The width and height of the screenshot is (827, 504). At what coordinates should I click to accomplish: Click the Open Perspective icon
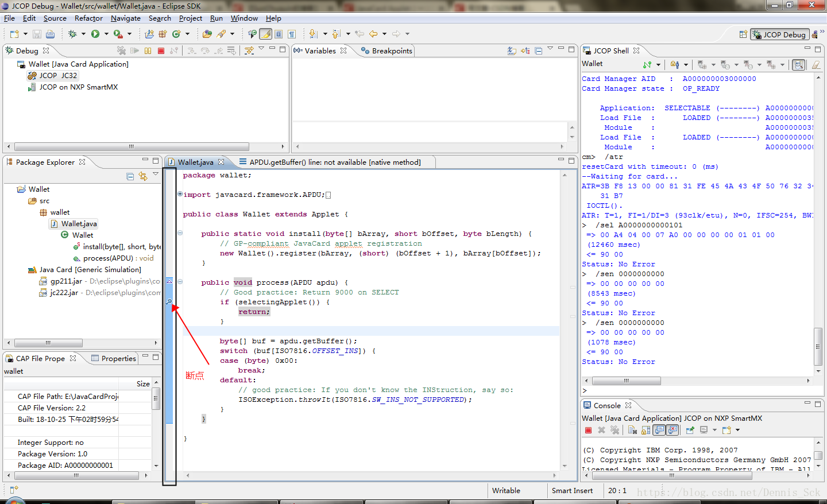[x=743, y=34]
